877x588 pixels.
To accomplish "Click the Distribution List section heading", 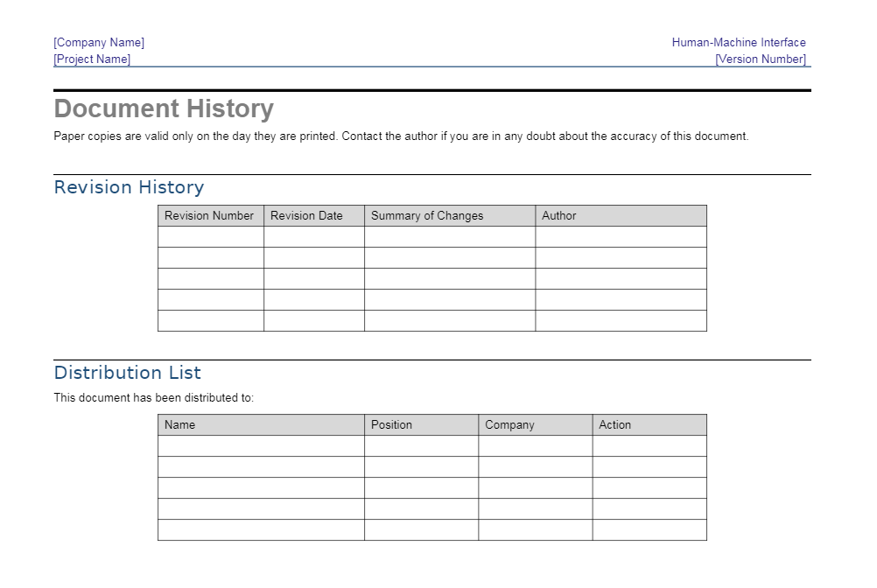I will 128,373.
